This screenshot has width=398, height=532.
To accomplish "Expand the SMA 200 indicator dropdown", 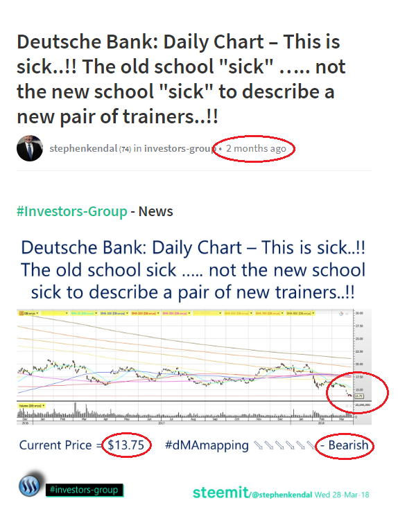I will click(146, 313).
